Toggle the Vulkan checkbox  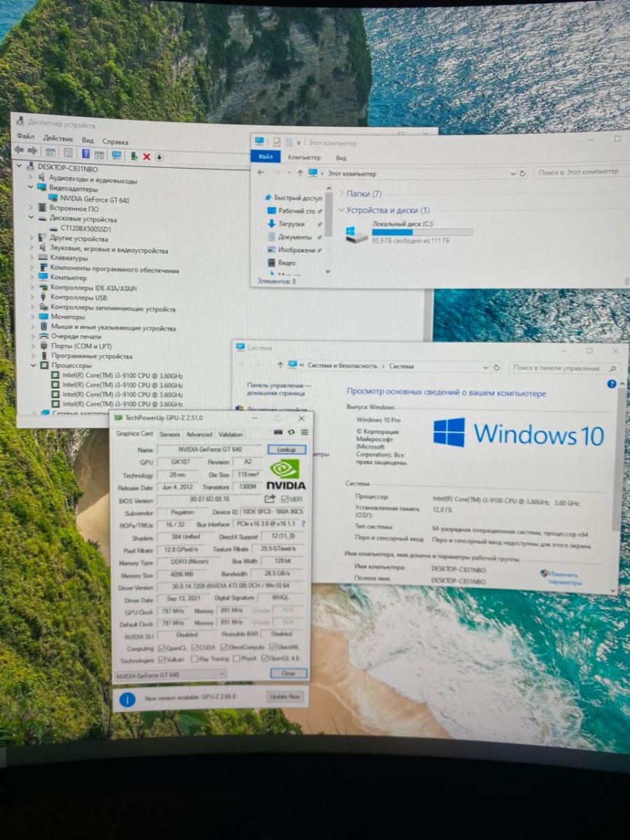coord(162,659)
